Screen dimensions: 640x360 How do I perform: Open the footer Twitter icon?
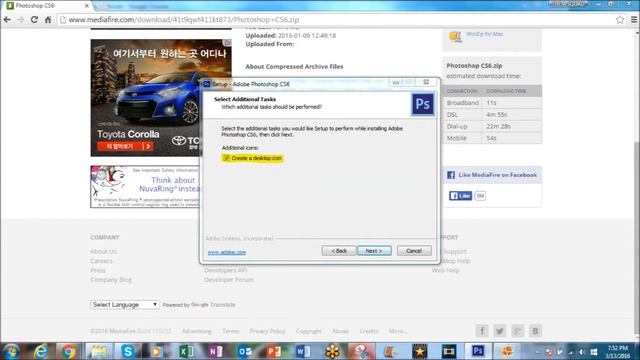coord(500,331)
